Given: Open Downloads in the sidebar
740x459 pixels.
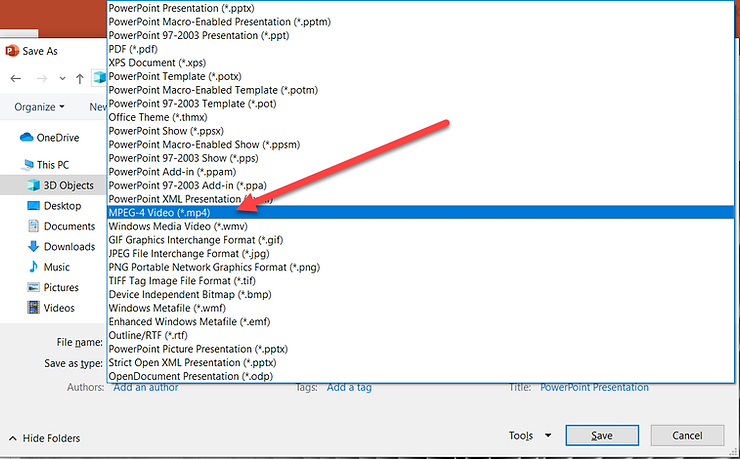Looking at the screenshot, I should [x=69, y=247].
